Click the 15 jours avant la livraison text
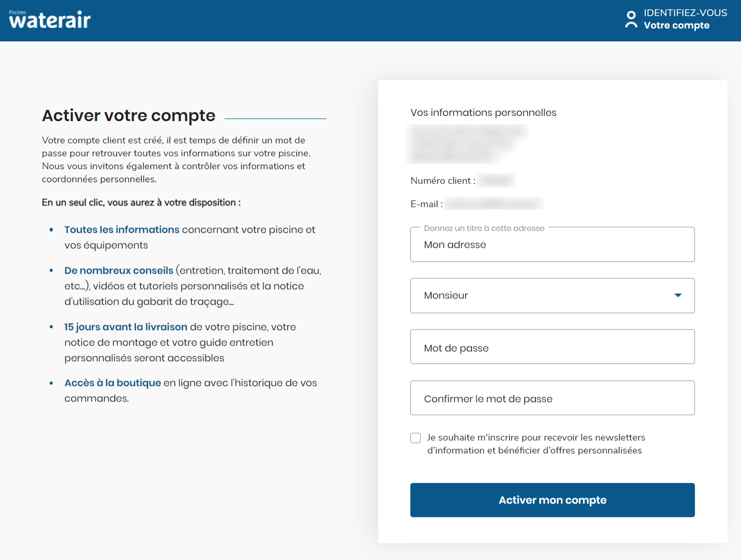 pyautogui.click(x=126, y=327)
